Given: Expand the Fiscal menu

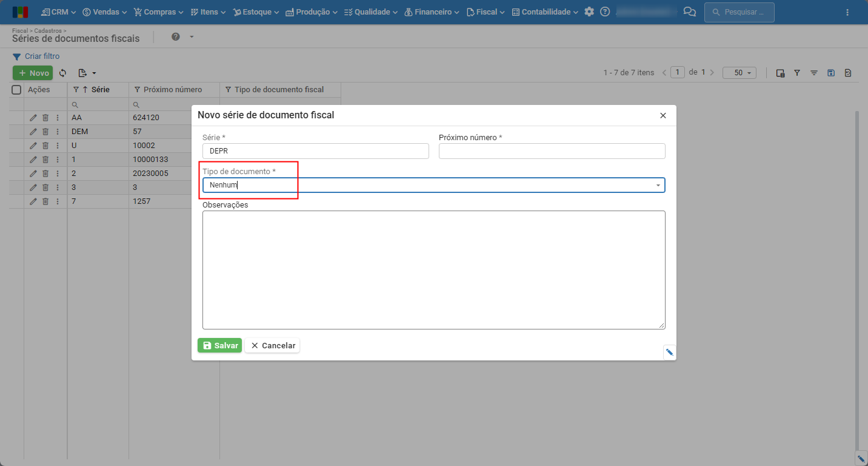Looking at the screenshot, I should (486, 12).
